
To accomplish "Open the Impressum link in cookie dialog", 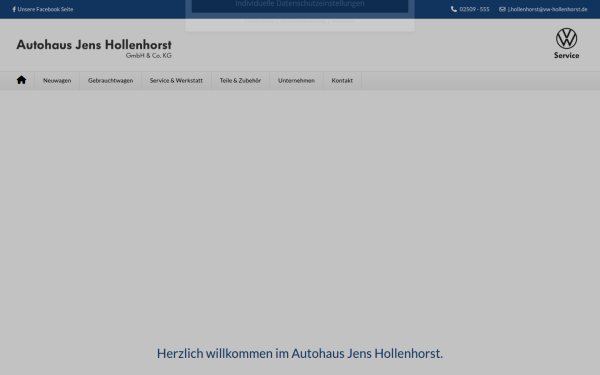I will (343, 21).
